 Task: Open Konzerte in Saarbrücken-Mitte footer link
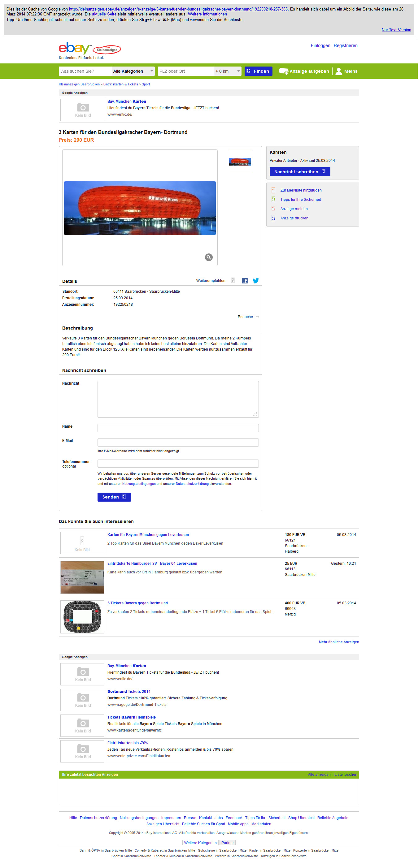point(316,851)
